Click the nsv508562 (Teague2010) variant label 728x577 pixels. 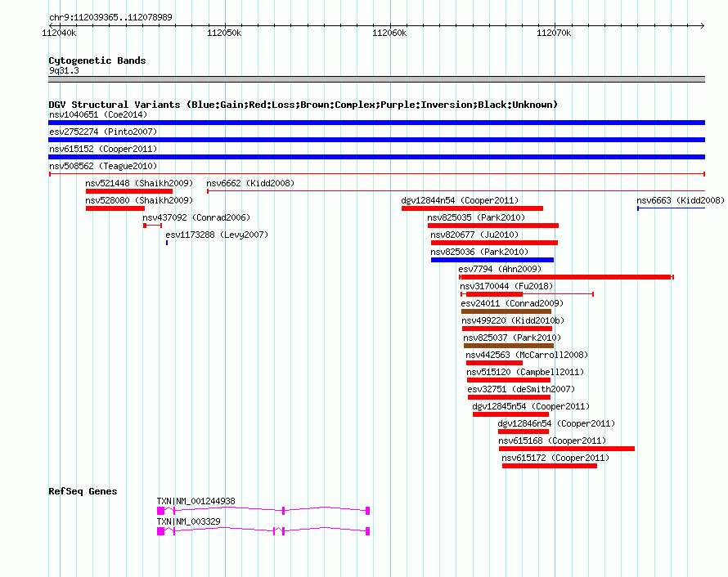pyautogui.click(x=103, y=166)
